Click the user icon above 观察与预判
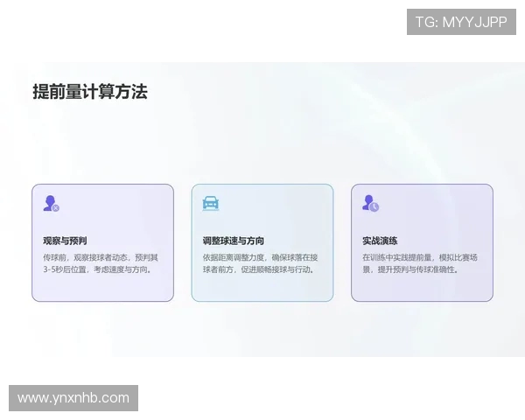The image size is (525, 420). [52, 203]
